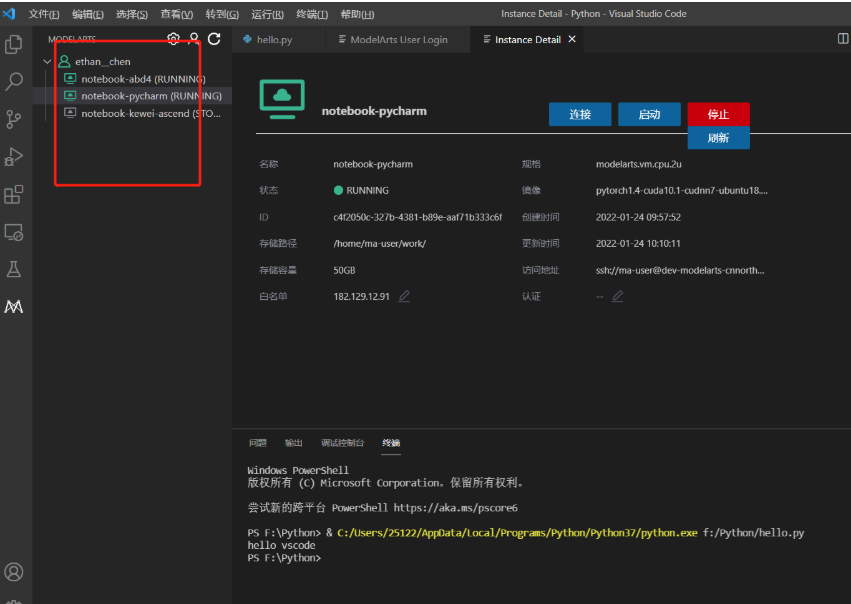851x604 pixels.
Task: Click the terminal prompt PS F:\Python>
Action: tap(284, 558)
